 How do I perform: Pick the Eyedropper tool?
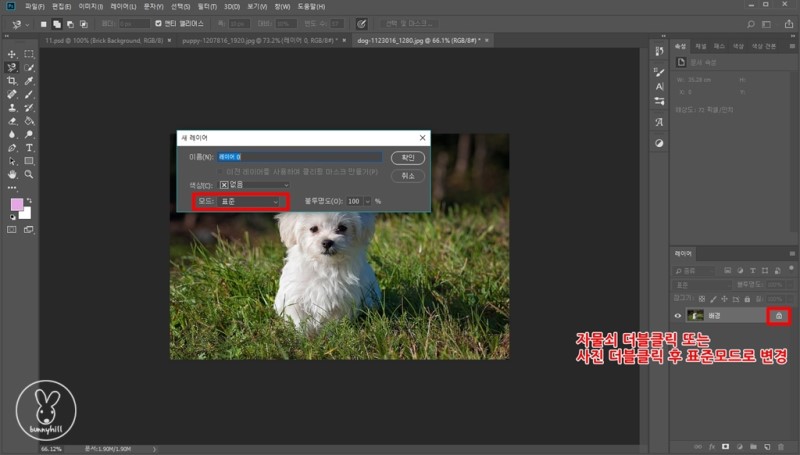pos(29,81)
